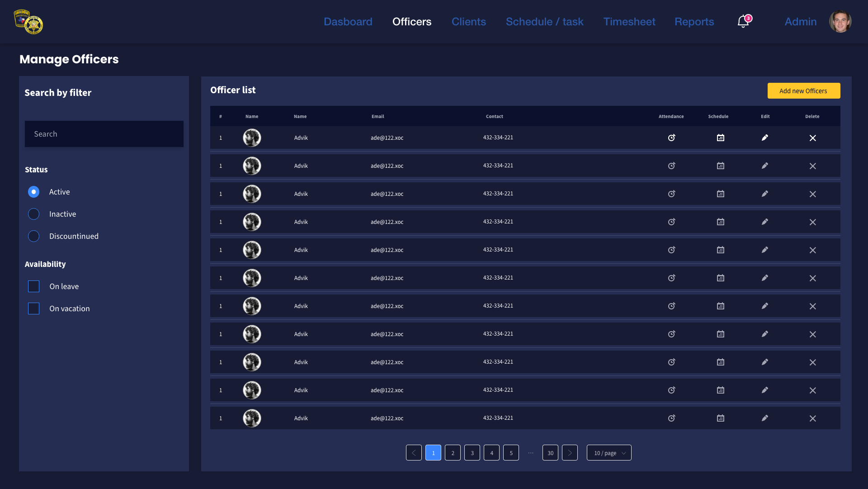The image size is (868, 489).
Task: Click attendance icon in first officer row
Action: click(x=671, y=138)
